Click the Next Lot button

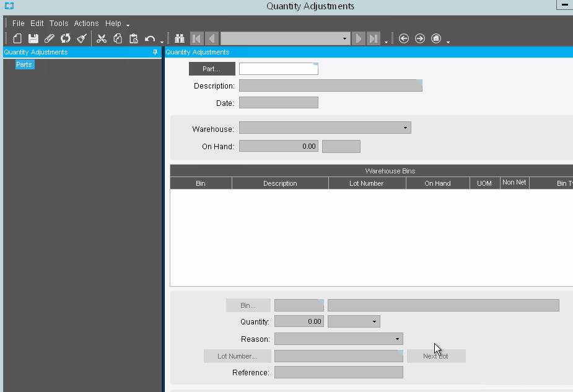pos(436,356)
